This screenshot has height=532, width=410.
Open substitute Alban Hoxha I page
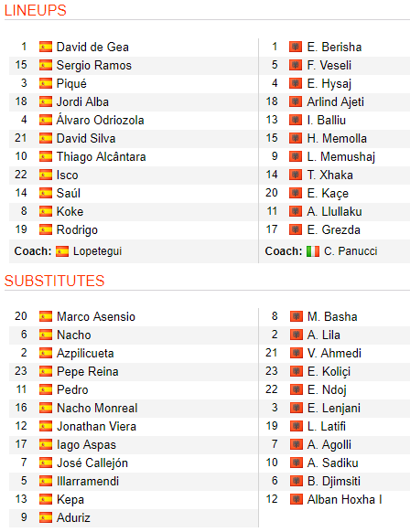pos(345,499)
